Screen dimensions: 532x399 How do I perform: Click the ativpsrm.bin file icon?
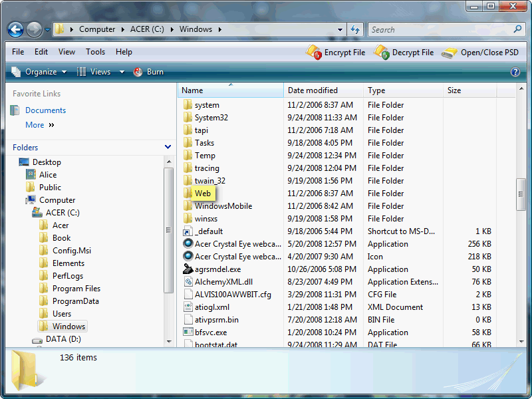(x=188, y=320)
